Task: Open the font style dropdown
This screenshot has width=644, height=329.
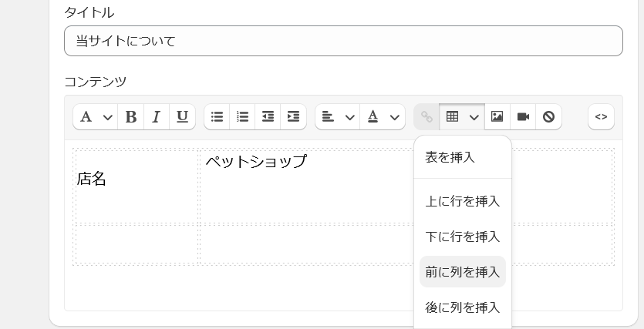Action: click(96, 117)
